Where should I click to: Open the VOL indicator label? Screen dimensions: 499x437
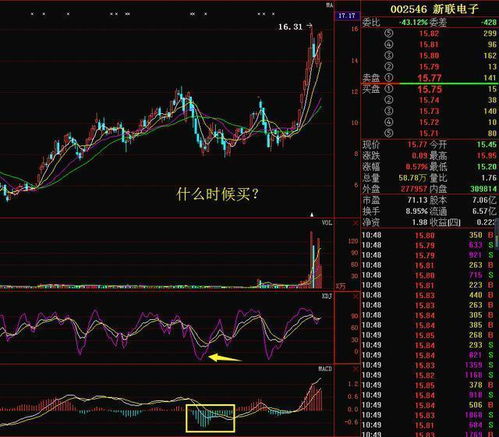click(327, 223)
